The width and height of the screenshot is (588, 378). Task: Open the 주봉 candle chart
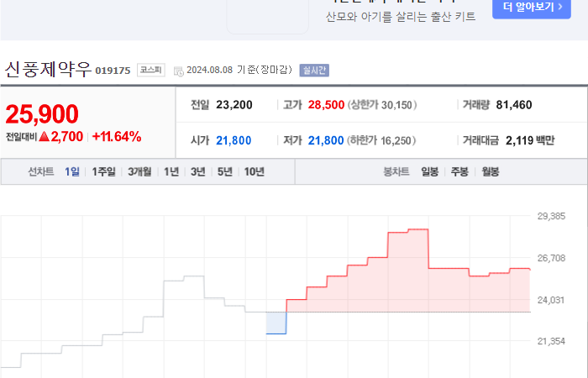pos(459,171)
